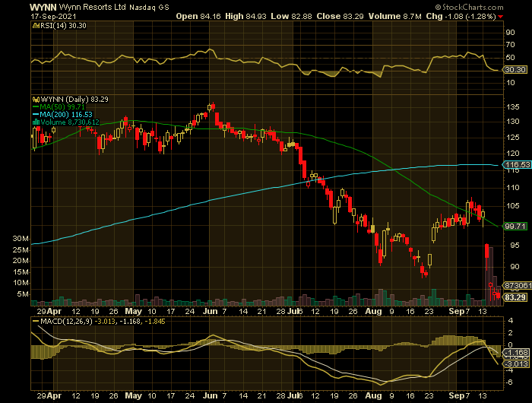Image resolution: width=532 pixels, height=403 pixels.
Task: Click the candlestick icon beside WYNN (Daily)
Action: coord(36,100)
